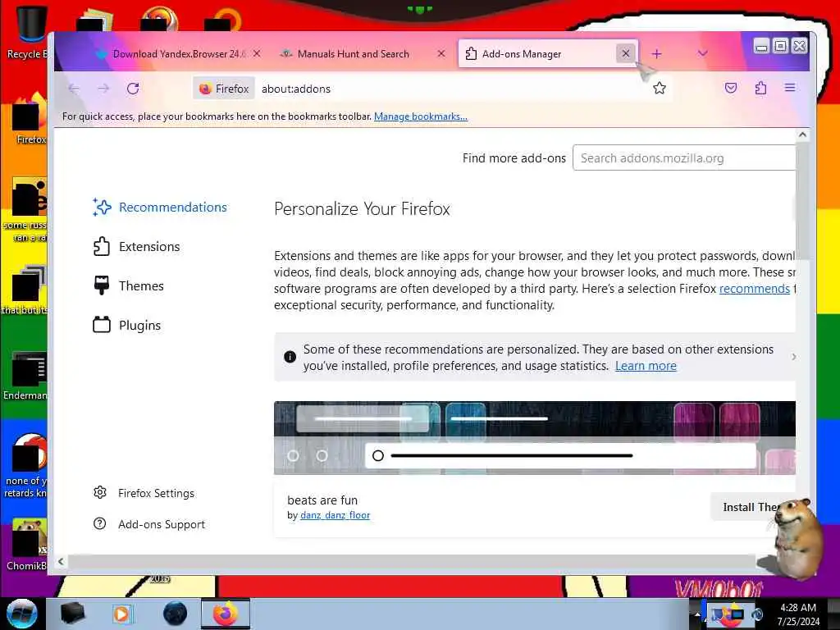Select the ChomikBox desktop icon
840x630 pixels.
27,544
